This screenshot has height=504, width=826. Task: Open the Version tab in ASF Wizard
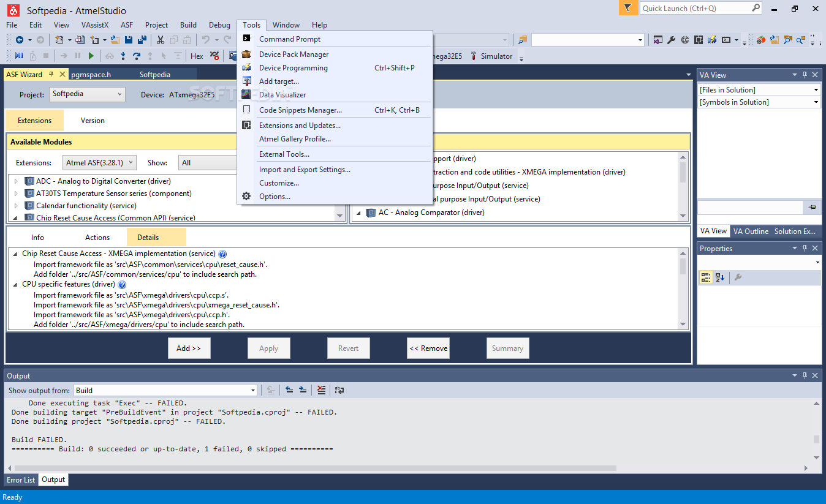coord(93,121)
